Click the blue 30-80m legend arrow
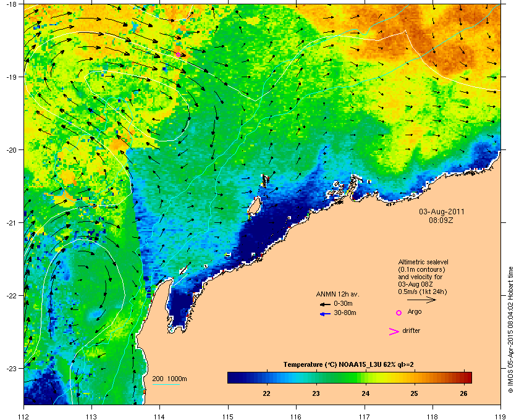 (x=325, y=314)
